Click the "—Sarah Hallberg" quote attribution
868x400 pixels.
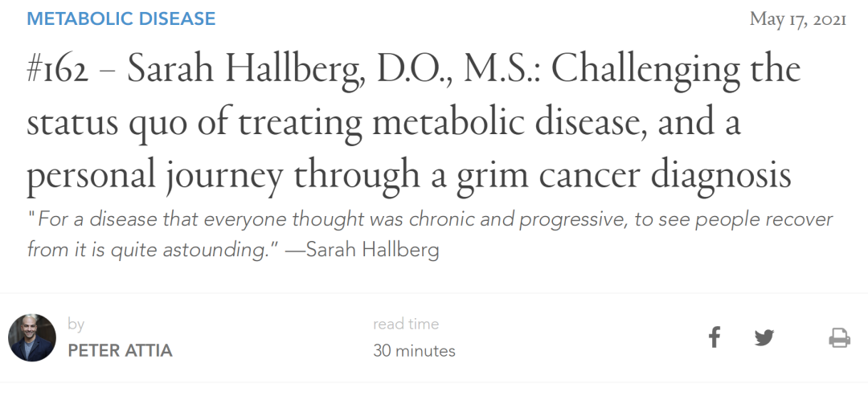362,250
